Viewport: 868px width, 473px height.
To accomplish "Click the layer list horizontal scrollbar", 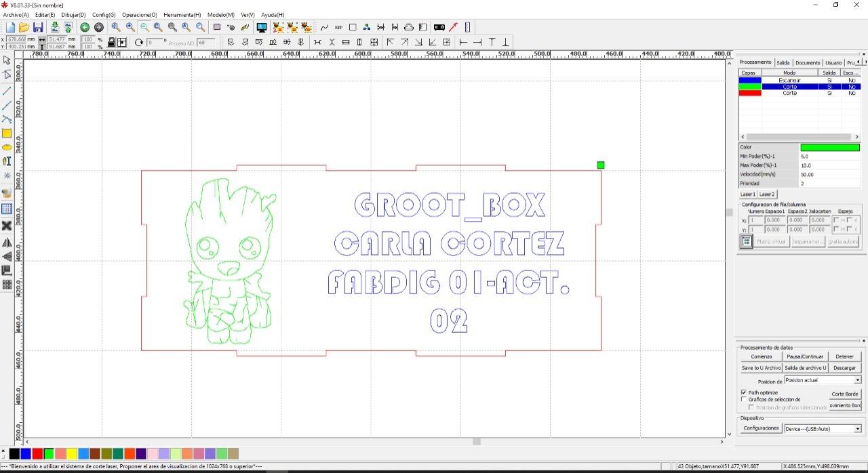I will click(800, 137).
